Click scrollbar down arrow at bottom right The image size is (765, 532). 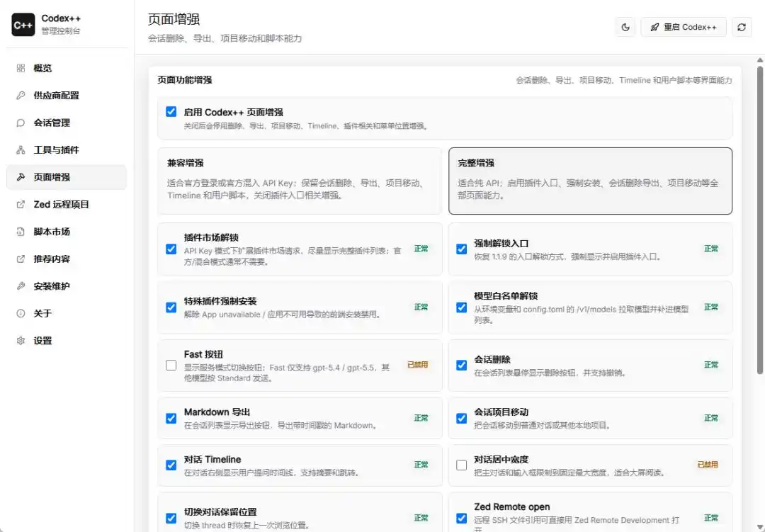coord(759,527)
